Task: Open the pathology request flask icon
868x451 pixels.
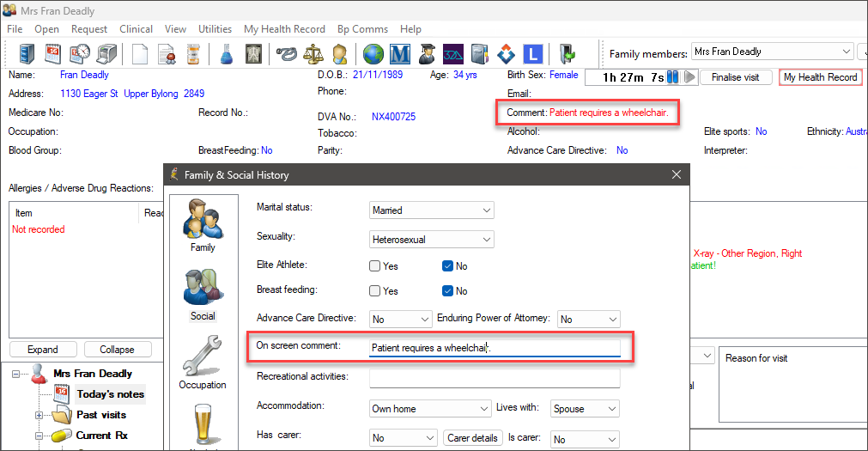Action: coord(227,54)
